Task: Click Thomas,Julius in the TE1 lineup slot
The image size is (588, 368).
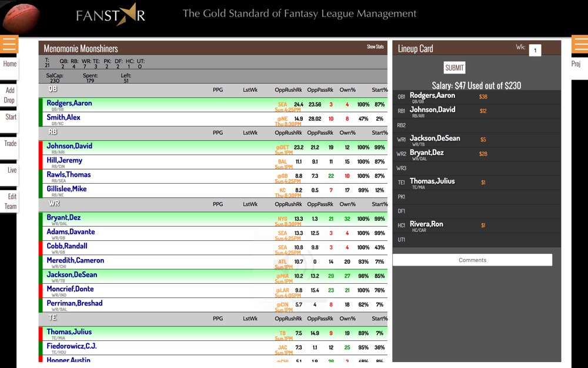Action: (432, 181)
